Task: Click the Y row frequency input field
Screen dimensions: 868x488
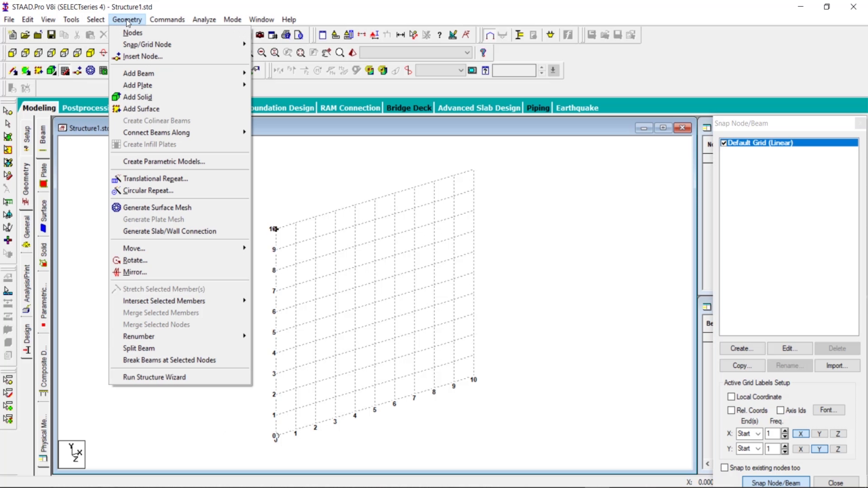Action: (772, 449)
